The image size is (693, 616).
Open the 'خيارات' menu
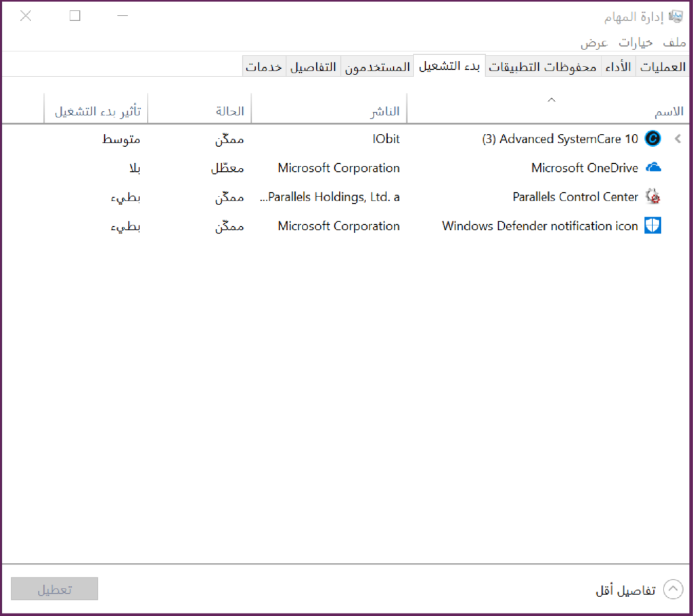pyautogui.click(x=635, y=43)
